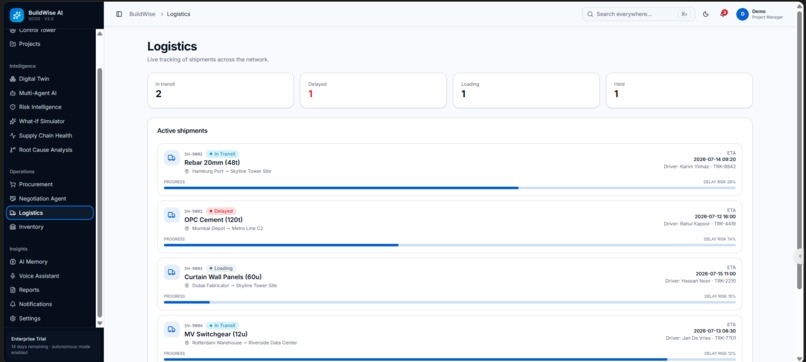The image size is (806, 362).
Task: Select the Delayed summary card
Action: coord(373,90)
